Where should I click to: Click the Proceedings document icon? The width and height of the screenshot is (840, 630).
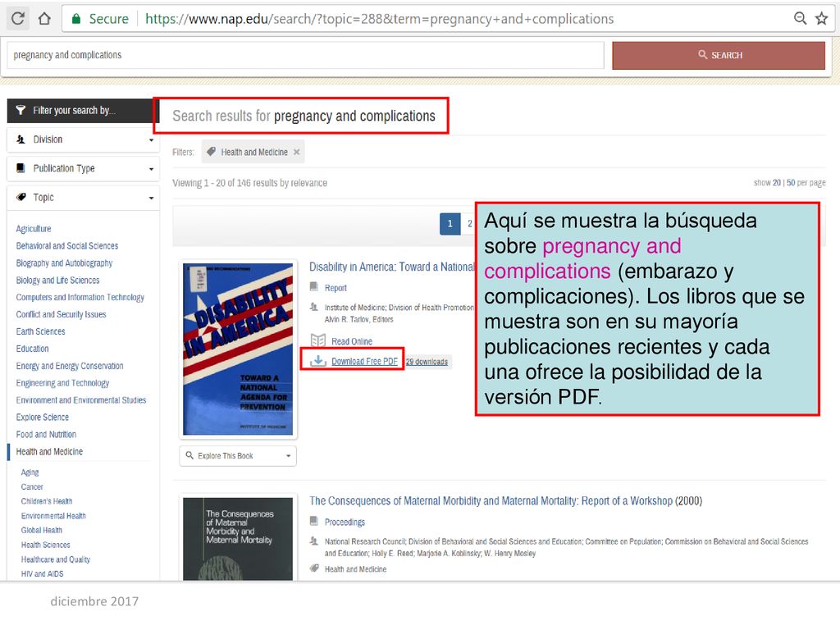coord(314,521)
